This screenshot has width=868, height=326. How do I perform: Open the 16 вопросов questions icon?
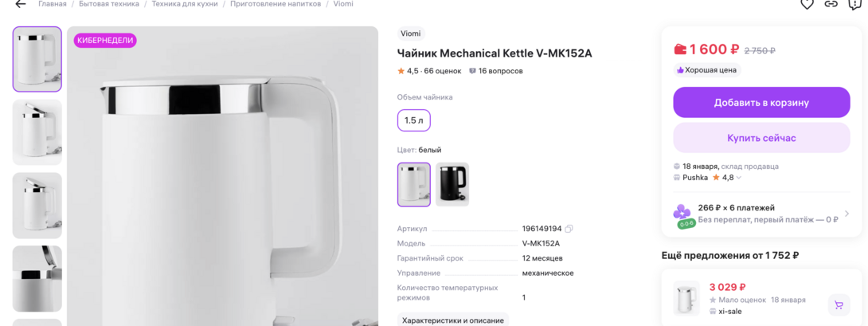click(x=473, y=71)
